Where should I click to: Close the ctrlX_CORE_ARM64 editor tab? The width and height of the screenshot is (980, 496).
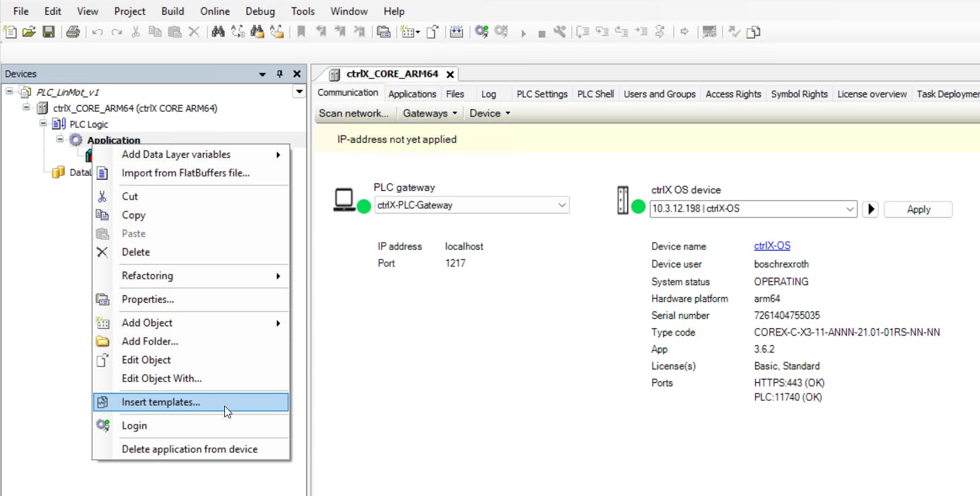[x=450, y=74]
